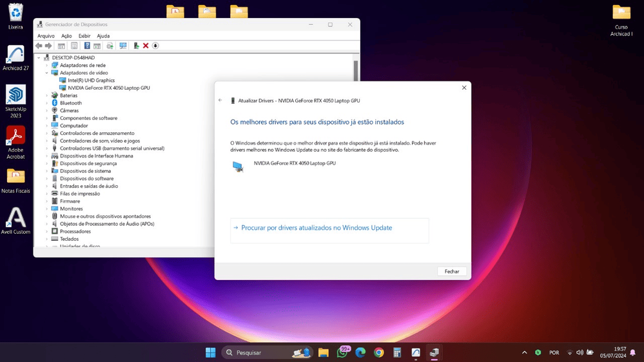The image size is (644, 362).
Task: Click the chip with green arrow toolbar icon
Action: (x=110, y=46)
